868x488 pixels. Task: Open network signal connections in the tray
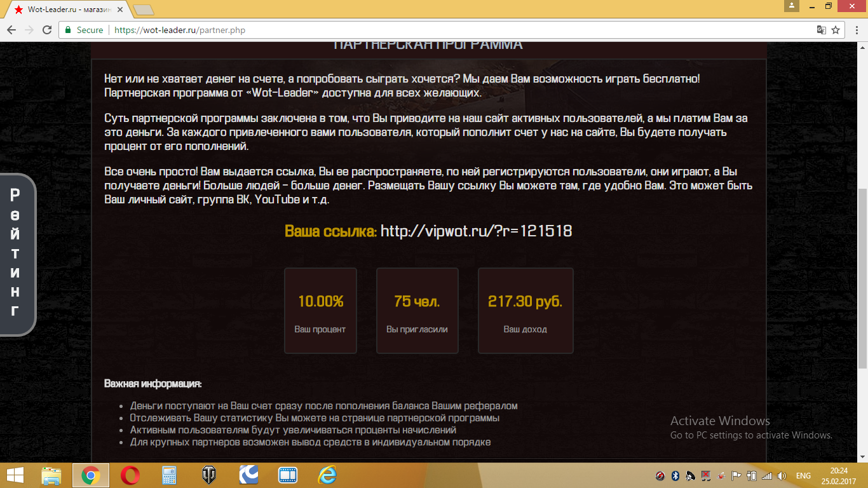click(767, 475)
